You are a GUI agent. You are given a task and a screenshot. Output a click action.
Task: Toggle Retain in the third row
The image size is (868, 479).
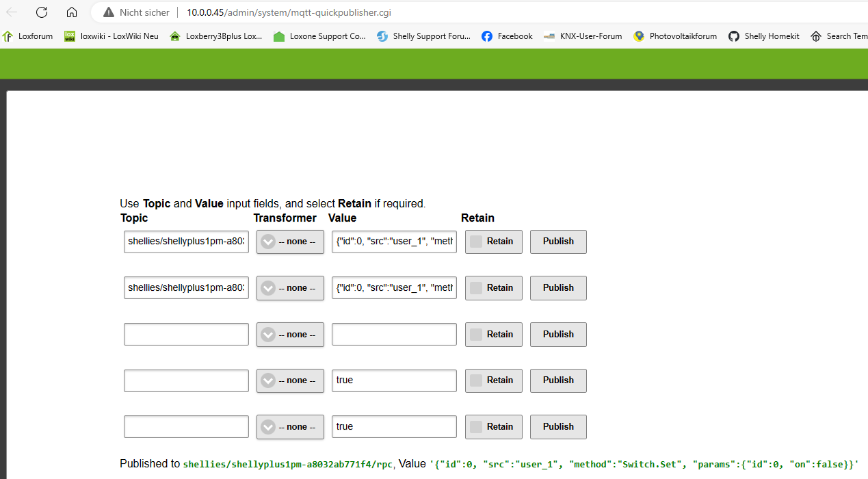[x=494, y=335]
